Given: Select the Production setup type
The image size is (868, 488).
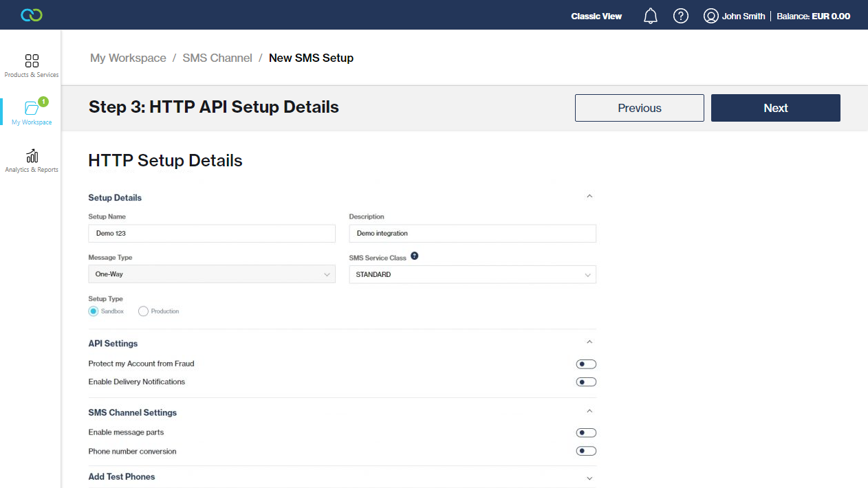Looking at the screenshot, I should (143, 311).
